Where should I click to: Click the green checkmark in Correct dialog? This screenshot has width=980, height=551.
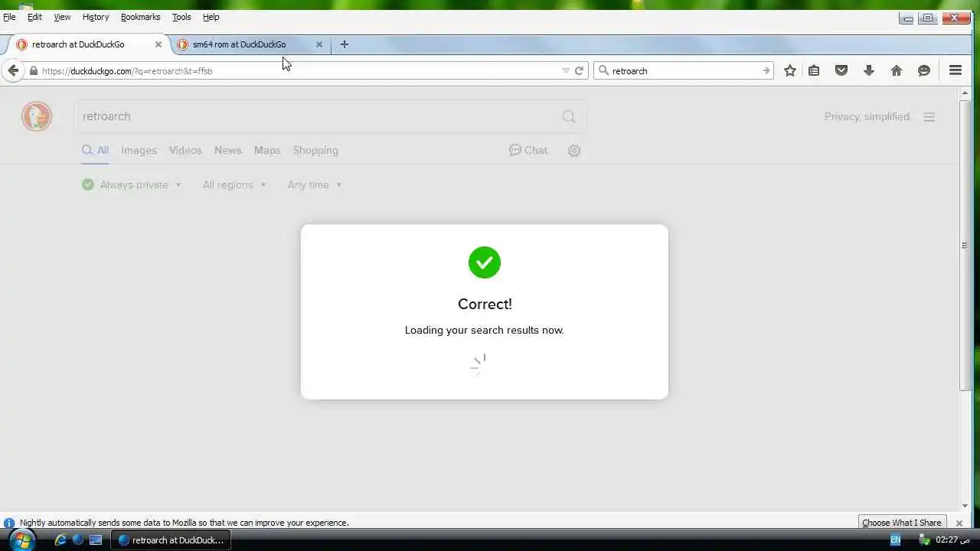pos(485,262)
